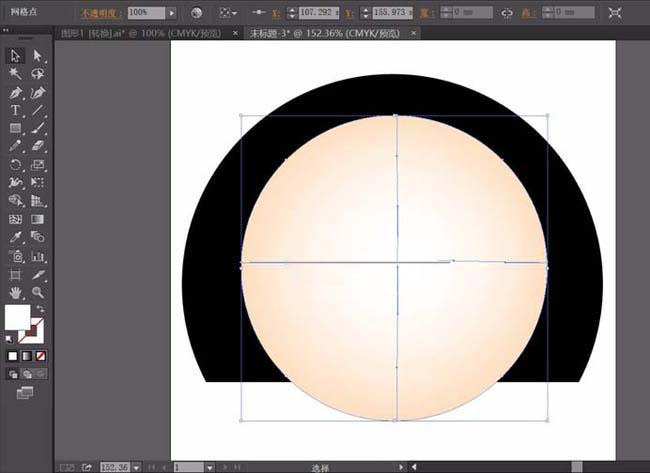Select the Artboard tool
Viewport: 650px width, 473px height.
(15, 274)
